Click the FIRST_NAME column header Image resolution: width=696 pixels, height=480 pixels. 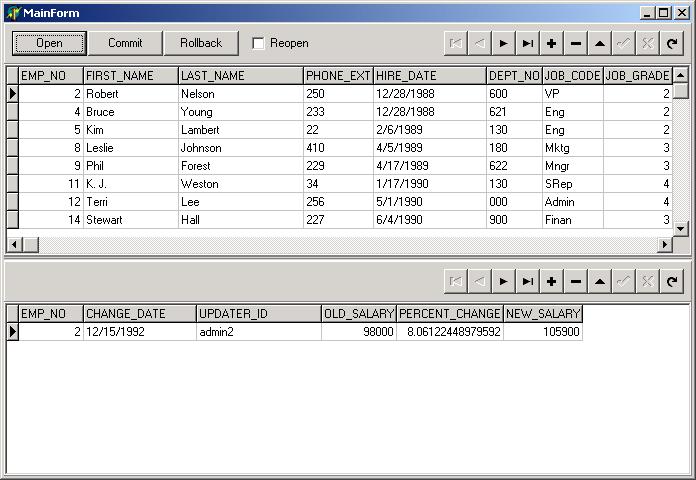pyautogui.click(x=130, y=75)
